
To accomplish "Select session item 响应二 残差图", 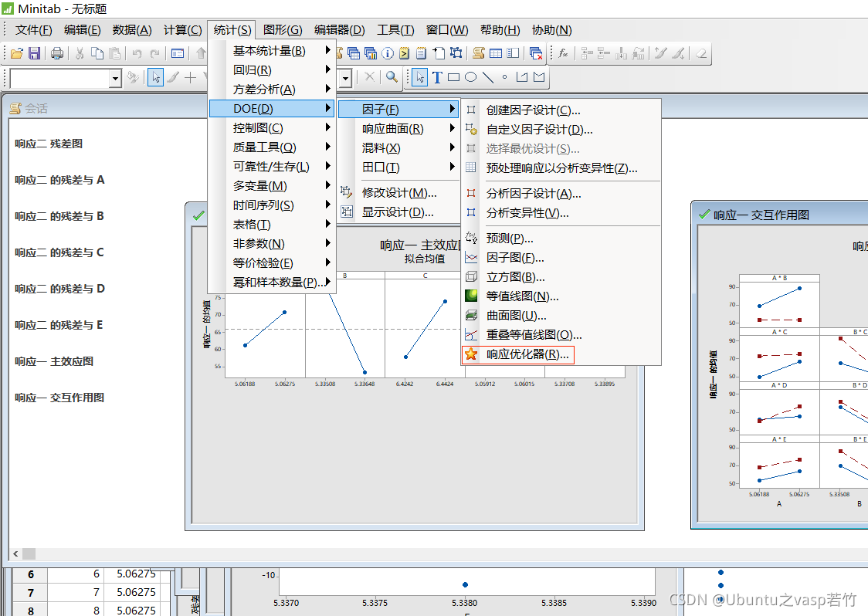I will tap(49, 144).
